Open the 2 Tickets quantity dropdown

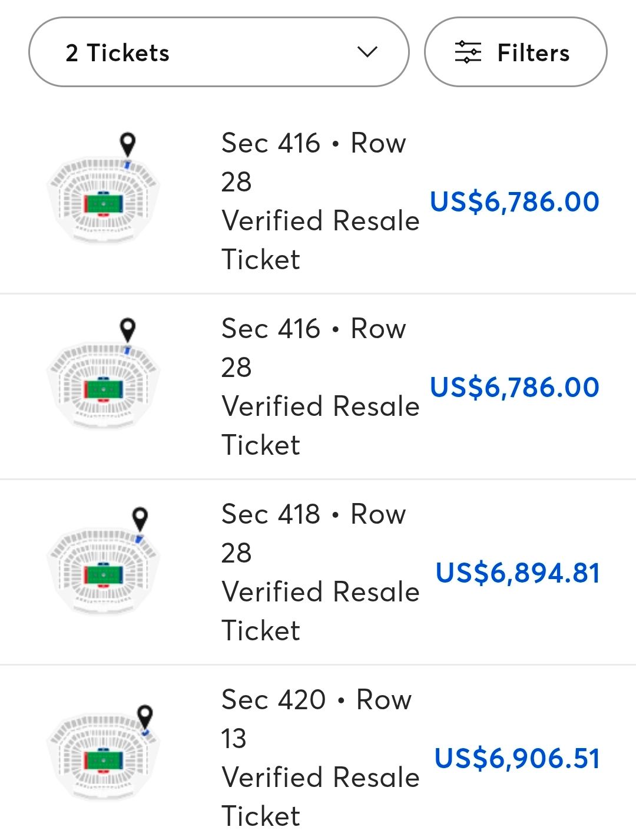coord(218,52)
